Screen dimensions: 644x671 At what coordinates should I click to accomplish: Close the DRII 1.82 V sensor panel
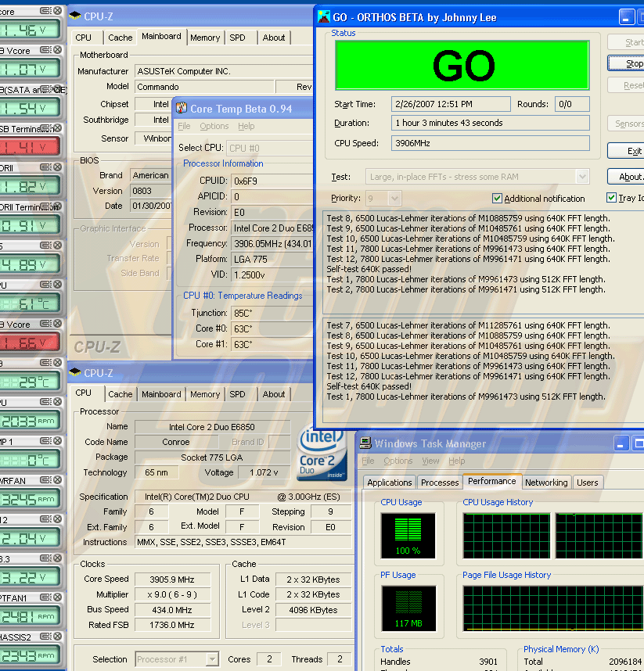pyautogui.click(x=57, y=167)
